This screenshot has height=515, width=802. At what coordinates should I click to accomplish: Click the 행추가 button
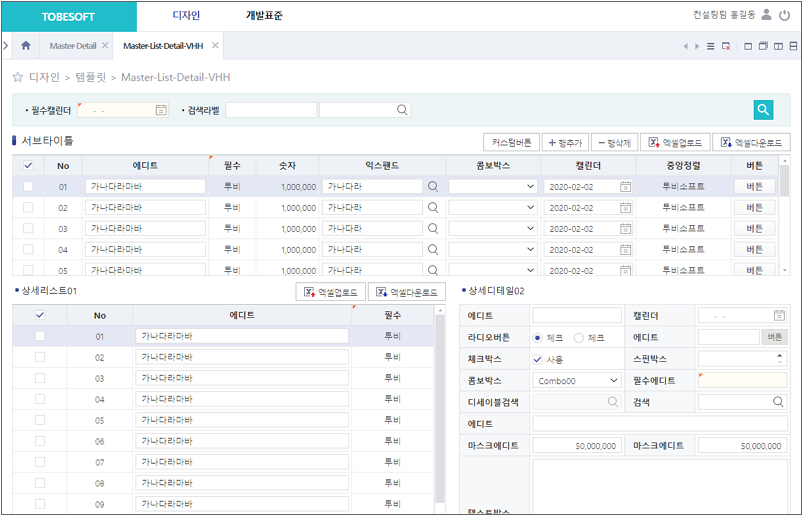(565, 143)
